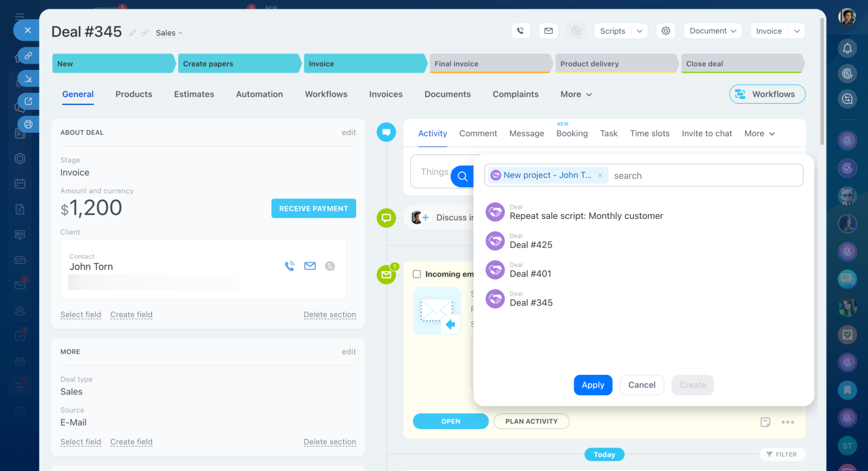Click the search field in deal selector
The width and height of the screenshot is (868, 471).
click(x=705, y=176)
